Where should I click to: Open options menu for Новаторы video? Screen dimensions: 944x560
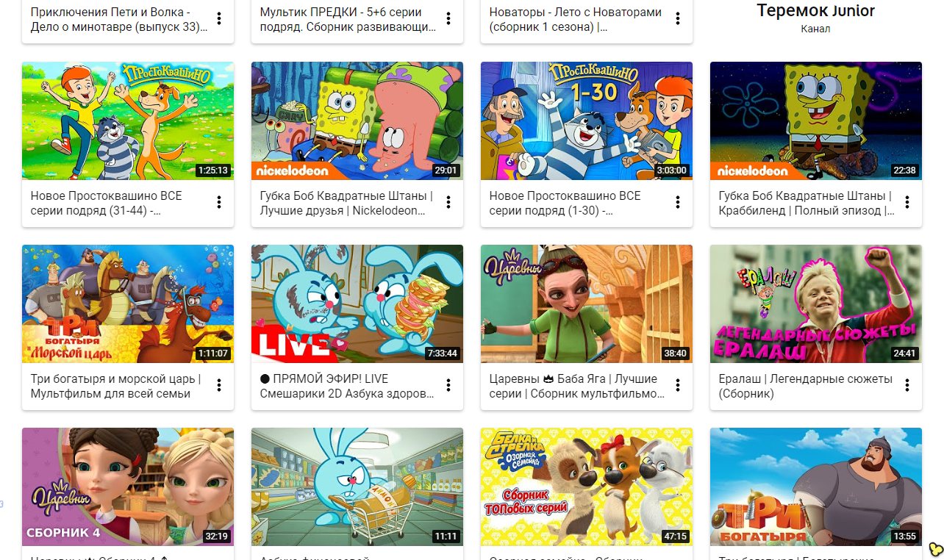[x=678, y=19]
